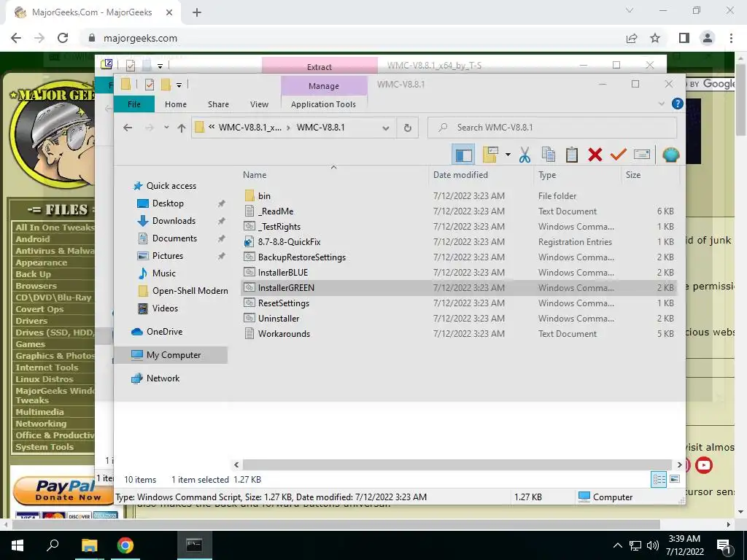Click the New Folder icon in title bar
Image resolution: width=747 pixels, height=560 pixels.
[166, 85]
